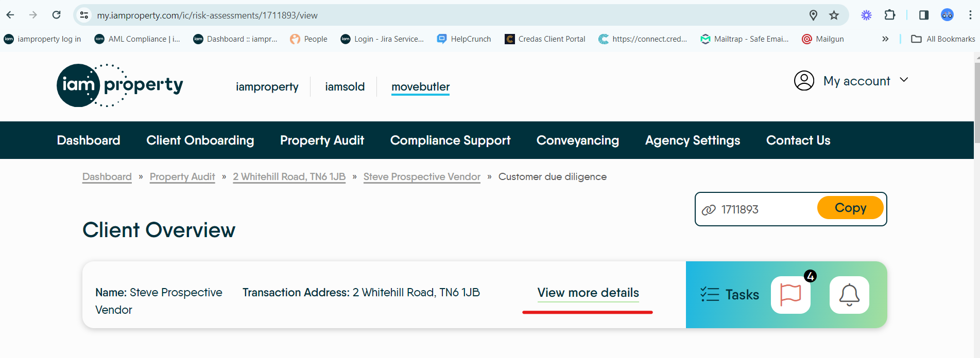Image resolution: width=980 pixels, height=358 pixels.
Task: Click the iamproperty logo
Action: 120,85
